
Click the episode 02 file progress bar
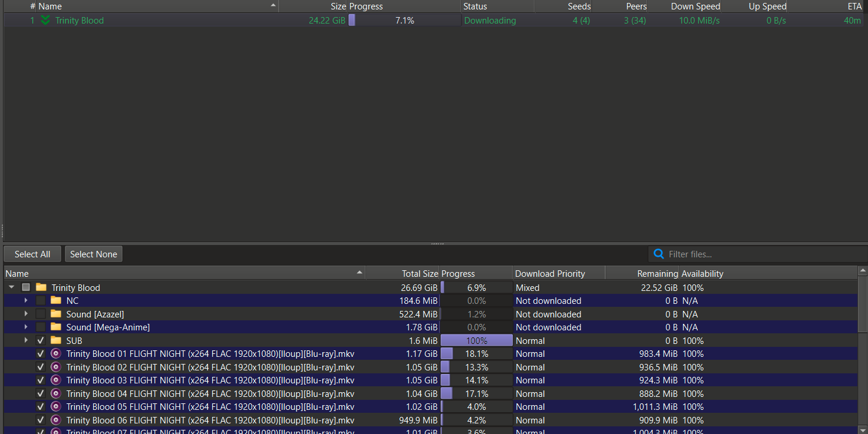coord(476,367)
